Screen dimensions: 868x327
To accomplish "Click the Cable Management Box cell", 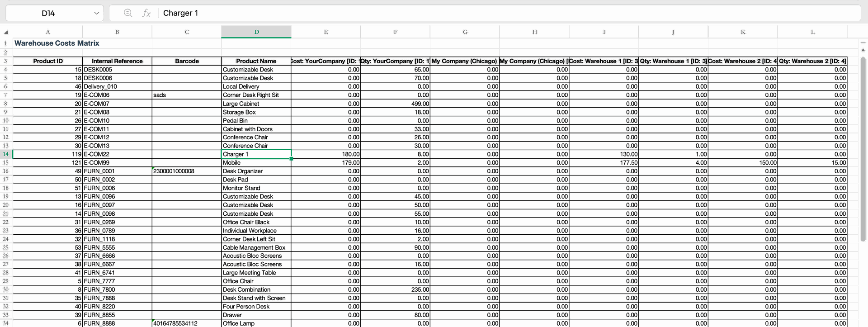I will [256, 247].
